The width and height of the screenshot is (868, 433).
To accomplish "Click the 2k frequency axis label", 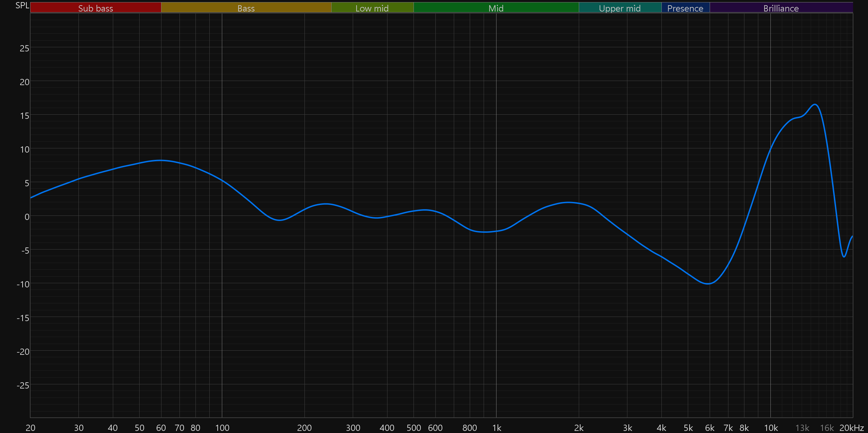I will coord(579,428).
